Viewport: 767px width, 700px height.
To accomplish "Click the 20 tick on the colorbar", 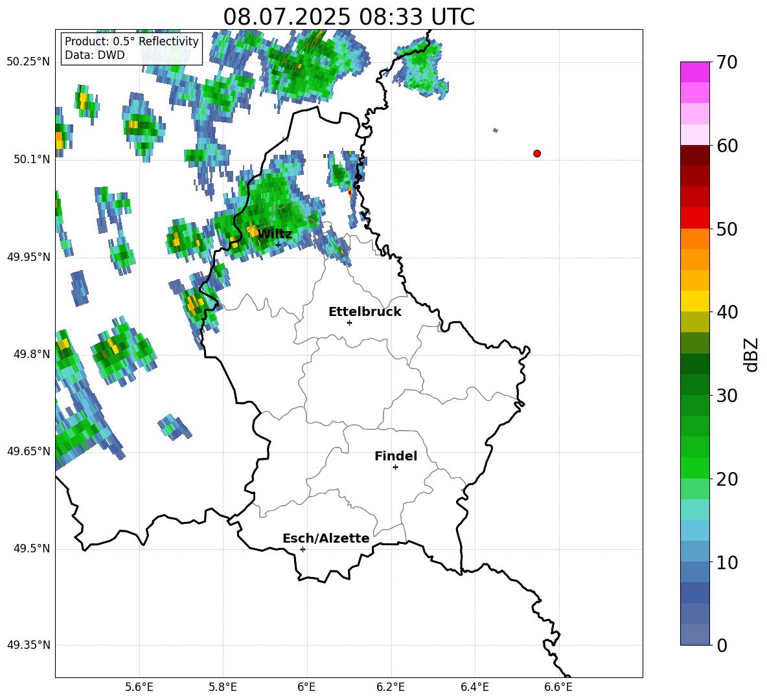I will point(726,479).
